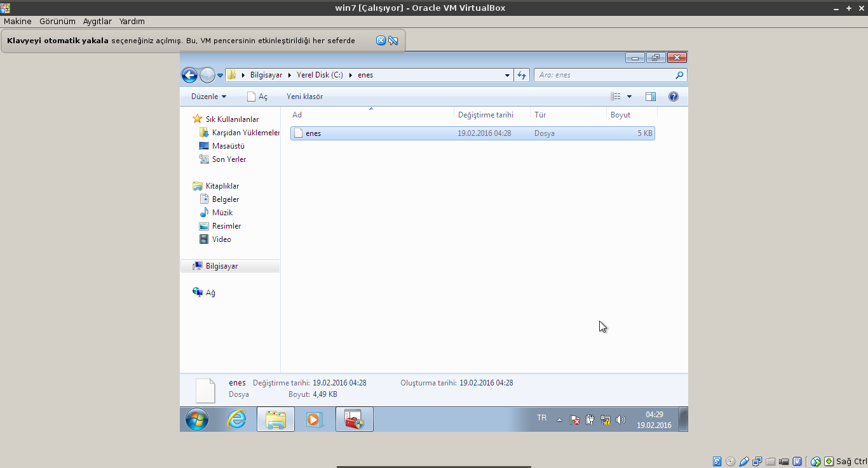Switch to the preview pane view icon
Viewport: 868px width, 468px height.
click(650, 96)
